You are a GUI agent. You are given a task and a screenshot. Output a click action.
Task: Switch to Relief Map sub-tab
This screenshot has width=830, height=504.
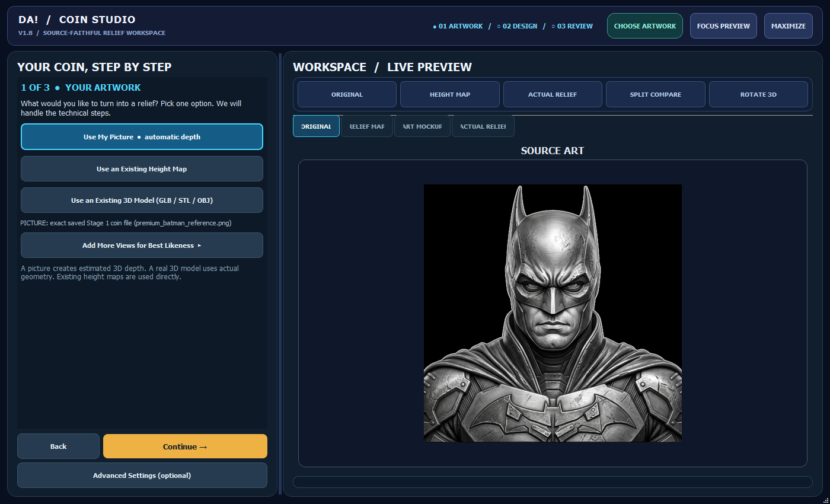click(x=367, y=126)
